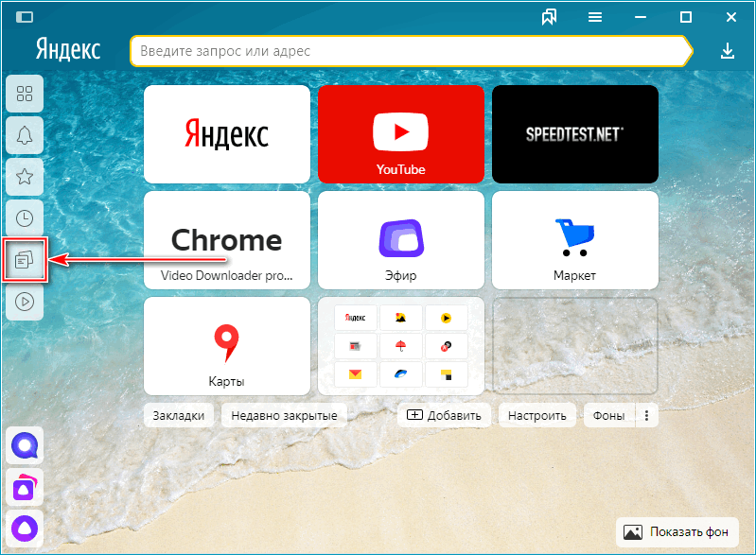Toggle the side panel icon in title bar
The height and width of the screenshot is (555, 756).
click(x=25, y=17)
